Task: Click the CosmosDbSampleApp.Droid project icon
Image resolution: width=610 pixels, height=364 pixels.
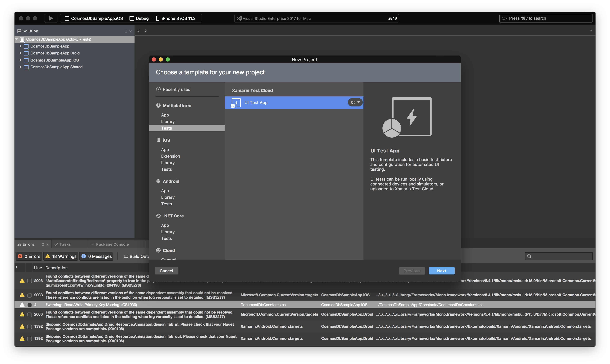Action: [26, 53]
